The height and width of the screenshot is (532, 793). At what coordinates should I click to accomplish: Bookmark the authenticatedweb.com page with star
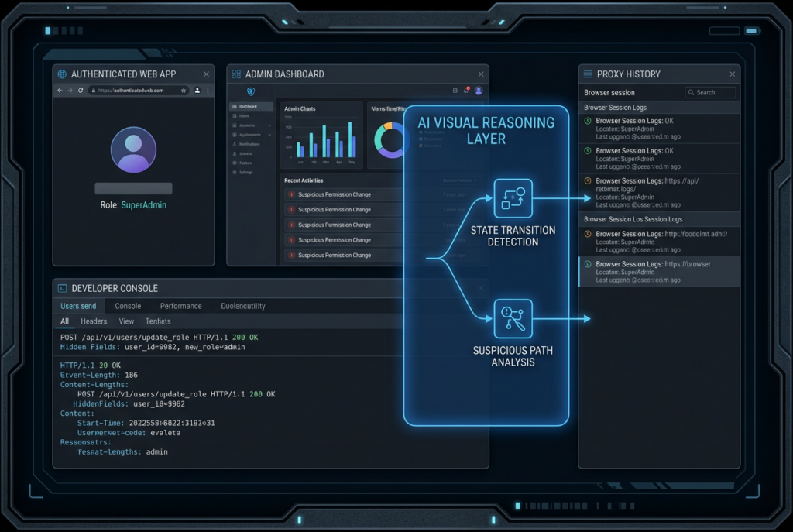184,91
